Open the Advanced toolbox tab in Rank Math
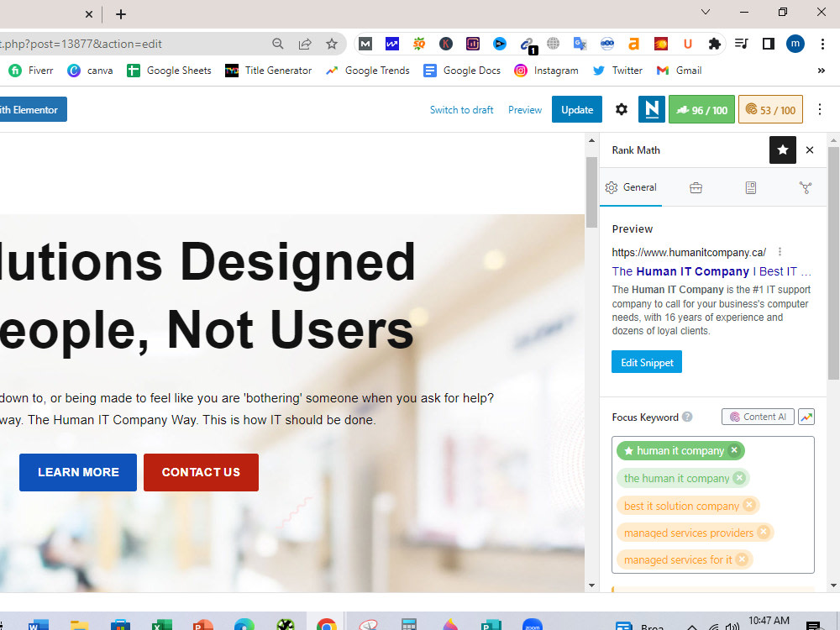Image resolution: width=840 pixels, height=630 pixels. point(696,187)
